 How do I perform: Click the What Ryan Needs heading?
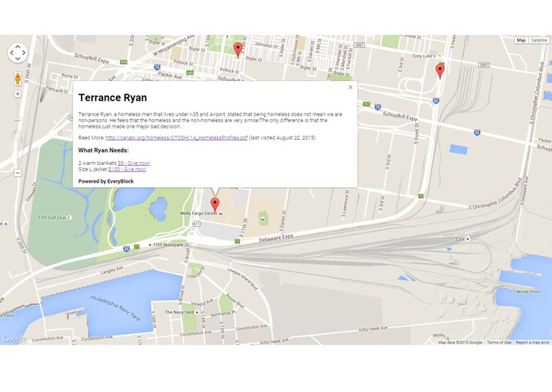[103, 151]
